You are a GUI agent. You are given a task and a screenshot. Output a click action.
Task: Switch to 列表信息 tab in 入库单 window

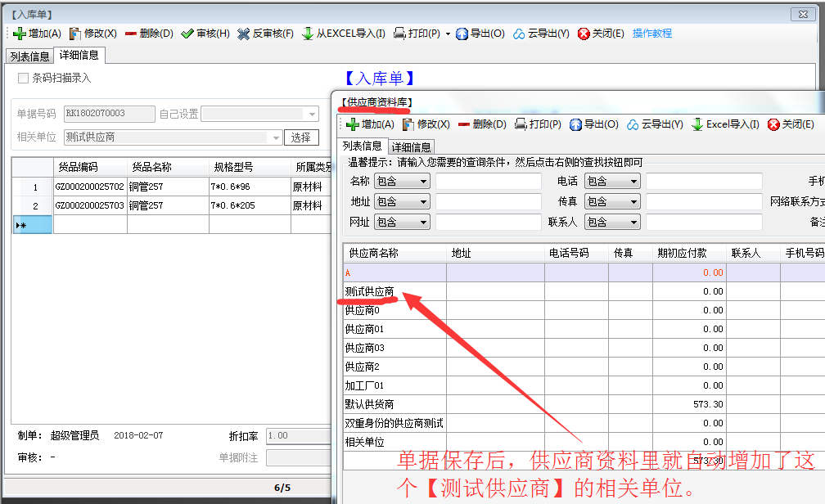[29, 56]
